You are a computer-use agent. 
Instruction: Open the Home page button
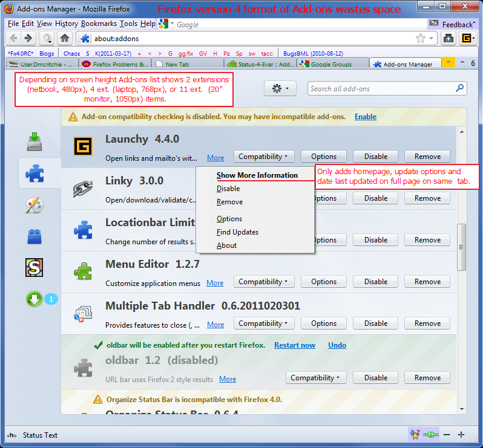click(x=64, y=39)
